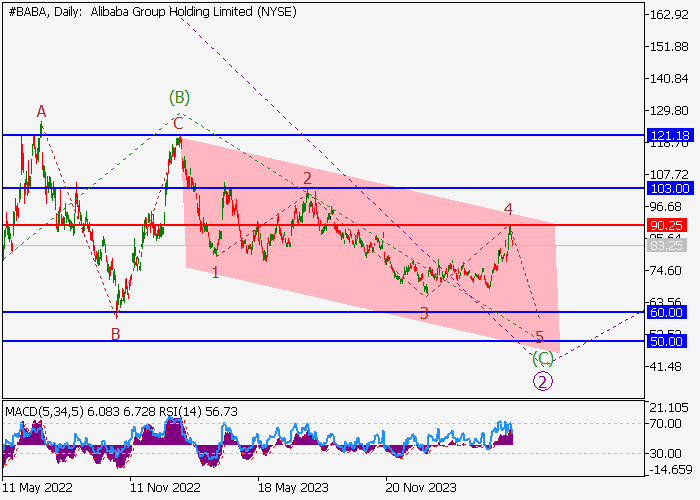
Task: Select the blue 60.00 price level label
Action: coord(666,312)
